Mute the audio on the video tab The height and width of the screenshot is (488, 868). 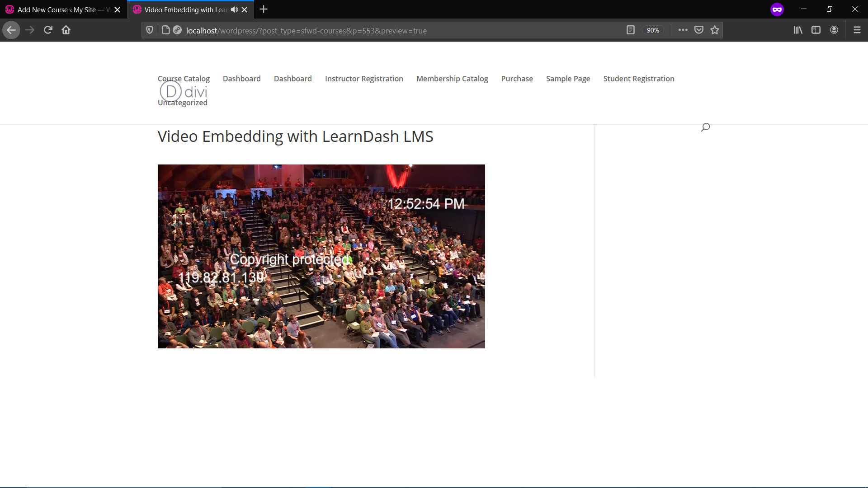point(234,9)
